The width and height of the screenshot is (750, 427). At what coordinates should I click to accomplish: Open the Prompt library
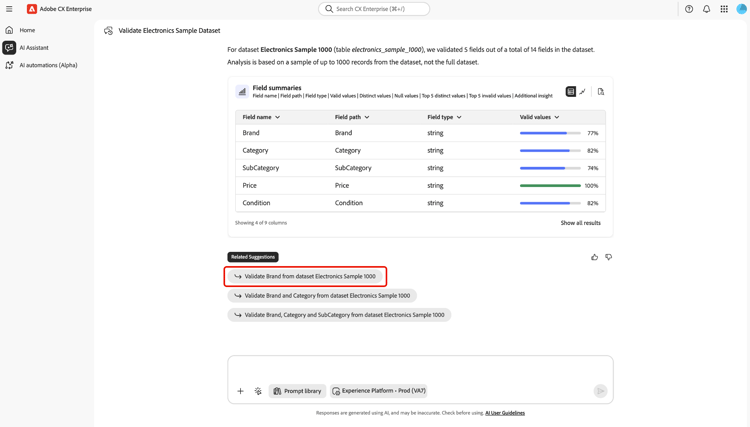(298, 391)
